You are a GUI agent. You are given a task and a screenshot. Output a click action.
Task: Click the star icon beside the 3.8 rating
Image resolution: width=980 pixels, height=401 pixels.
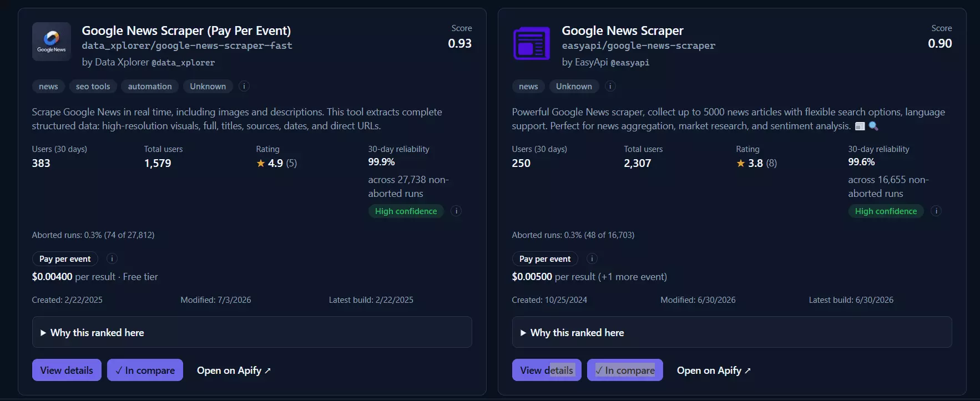click(x=741, y=163)
